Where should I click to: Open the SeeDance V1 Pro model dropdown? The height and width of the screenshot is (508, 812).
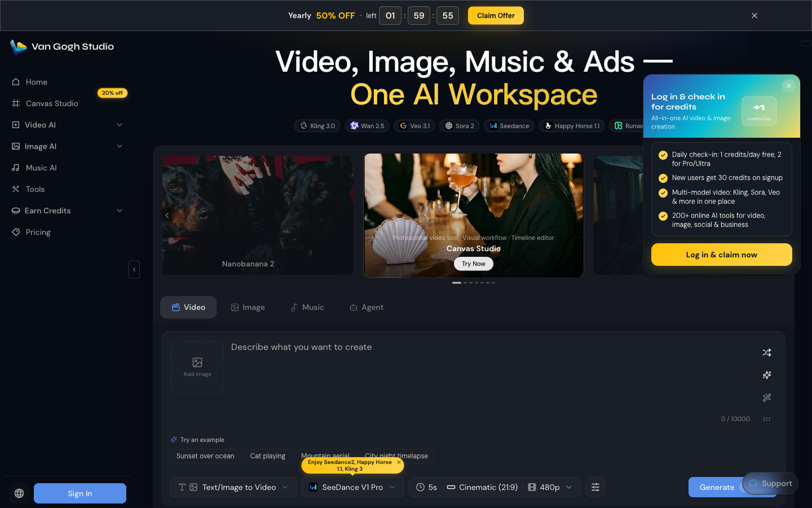click(x=352, y=487)
